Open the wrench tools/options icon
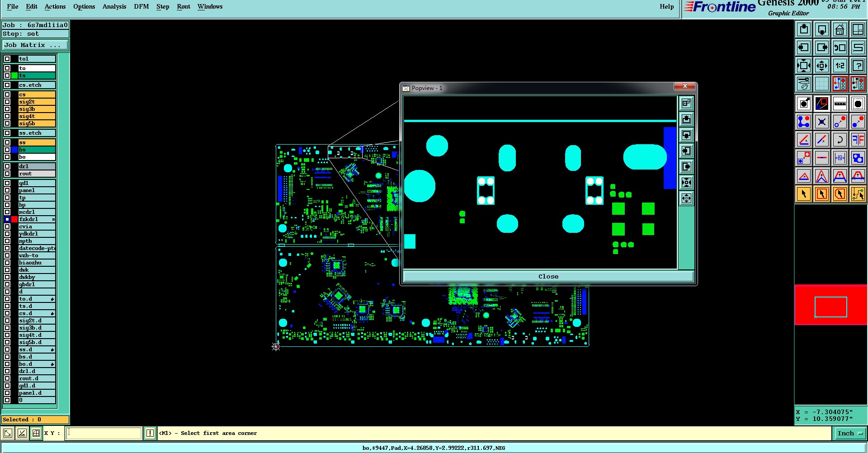 [804, 84]
